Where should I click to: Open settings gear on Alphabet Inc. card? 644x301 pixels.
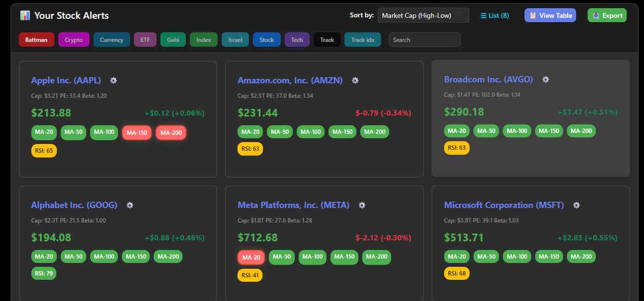[130, 205]
